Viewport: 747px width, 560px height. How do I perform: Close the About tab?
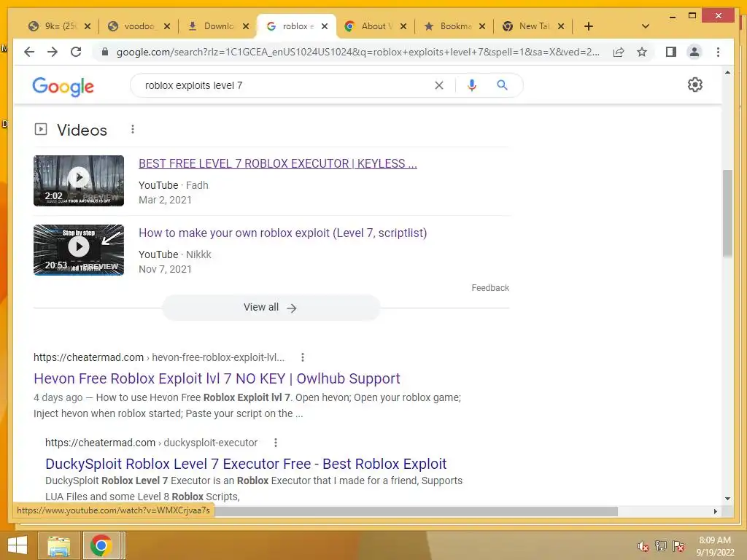403,26
